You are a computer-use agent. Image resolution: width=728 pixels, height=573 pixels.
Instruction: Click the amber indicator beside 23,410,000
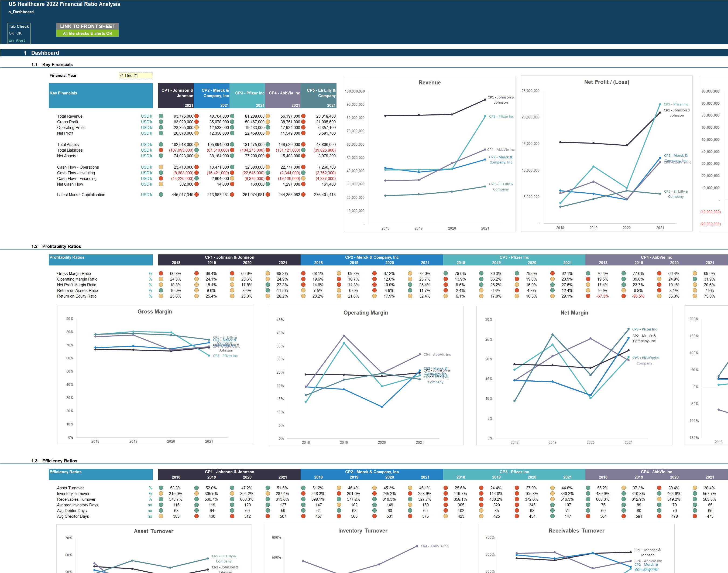pyautogui.click(x=161, y=167)
